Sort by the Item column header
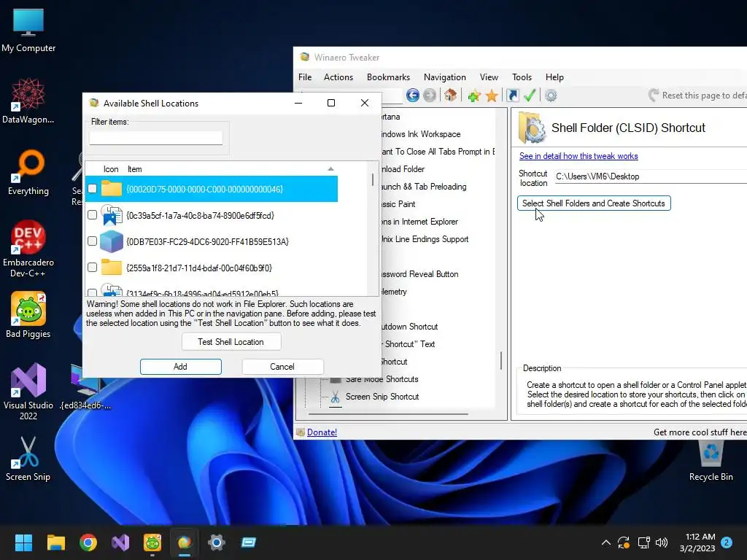Image resolution: width=747 pixels, height=560 pixels. click(x=135, y=169)
